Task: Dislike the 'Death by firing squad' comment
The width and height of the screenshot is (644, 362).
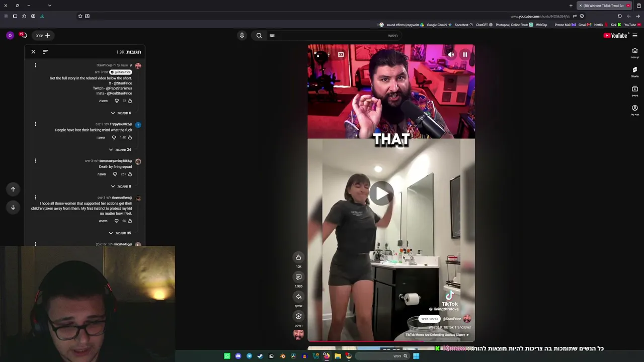Action: pyautogui.click(x=115, y=174)
